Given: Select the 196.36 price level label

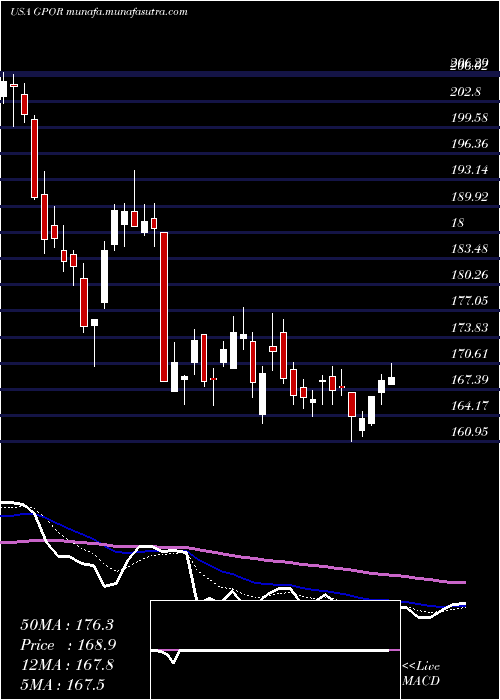Looking at the screenshot, I should pos(468,144).
